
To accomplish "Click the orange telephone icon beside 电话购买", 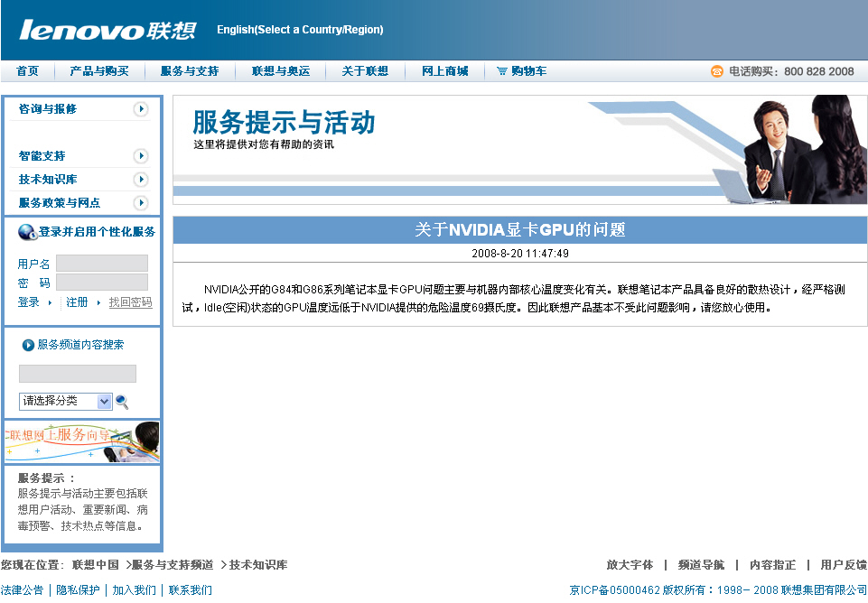I will [717, 71].
